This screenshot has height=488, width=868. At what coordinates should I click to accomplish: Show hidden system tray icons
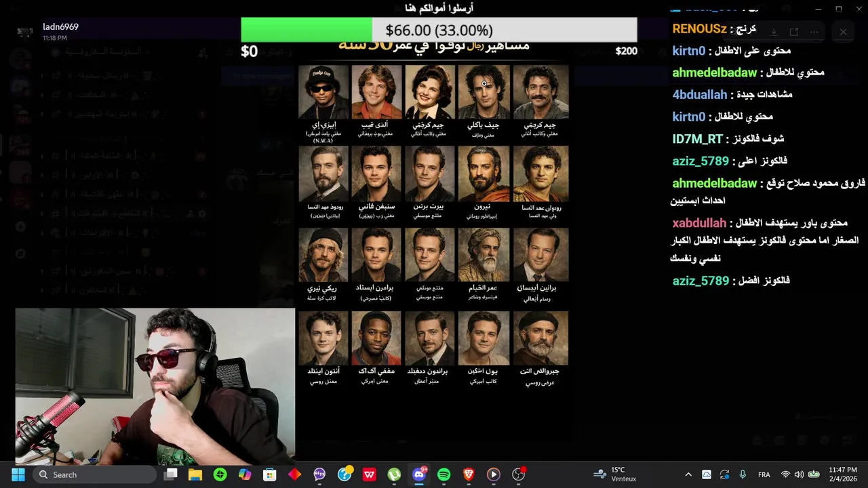point(688,474)
